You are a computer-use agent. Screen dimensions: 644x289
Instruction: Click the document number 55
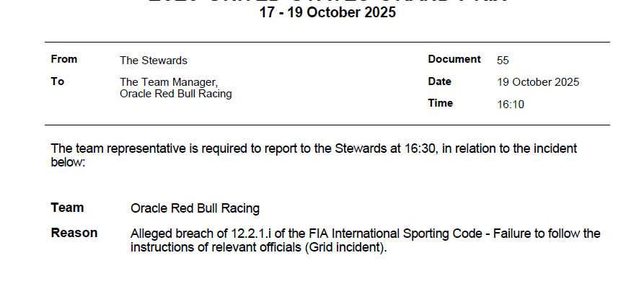(503, 61)
